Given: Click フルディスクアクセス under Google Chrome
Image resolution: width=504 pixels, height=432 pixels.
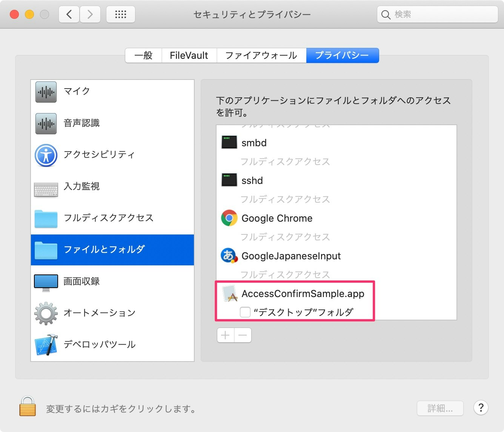Looking at the screenshot, I should 286,237.
